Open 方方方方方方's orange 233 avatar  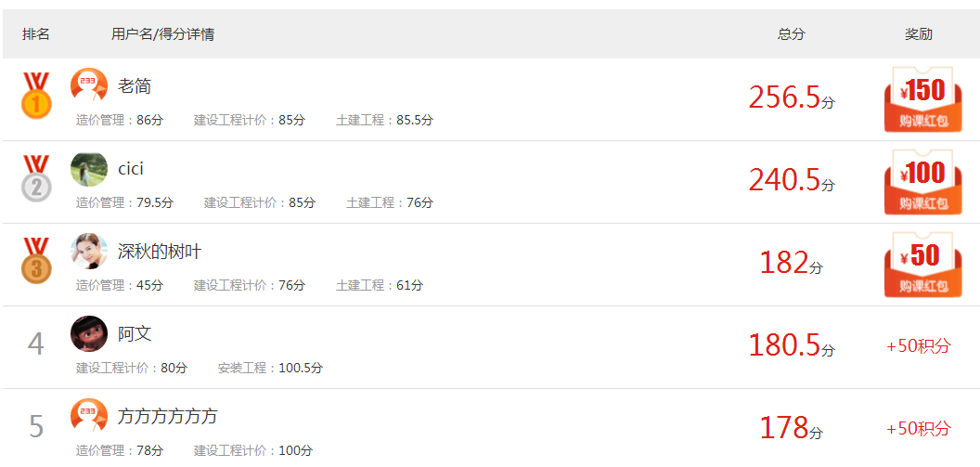pos(89,416)
